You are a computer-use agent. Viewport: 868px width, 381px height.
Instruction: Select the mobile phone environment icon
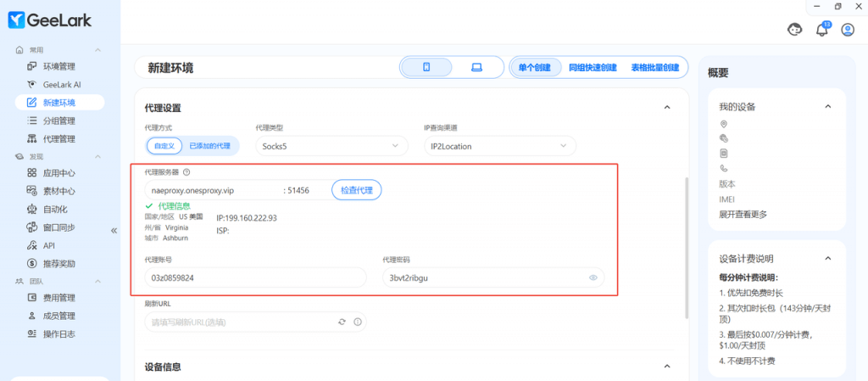point(426,67)
